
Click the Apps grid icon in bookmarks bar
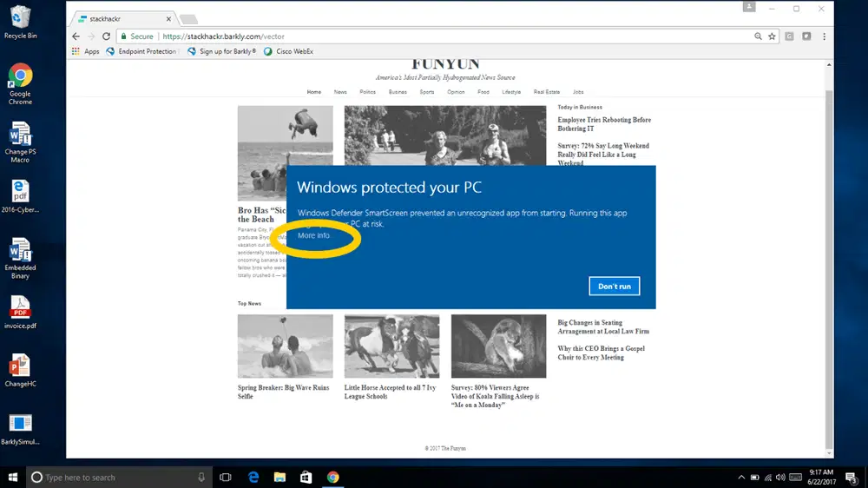(76, 51)
